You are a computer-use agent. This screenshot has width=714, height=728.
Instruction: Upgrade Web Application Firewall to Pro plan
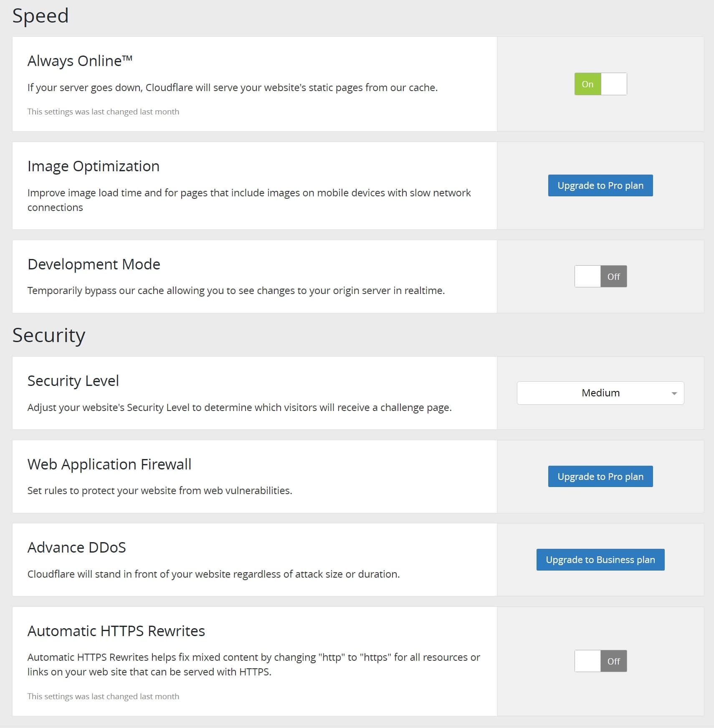pyautogui.click(x=600, y=476)
